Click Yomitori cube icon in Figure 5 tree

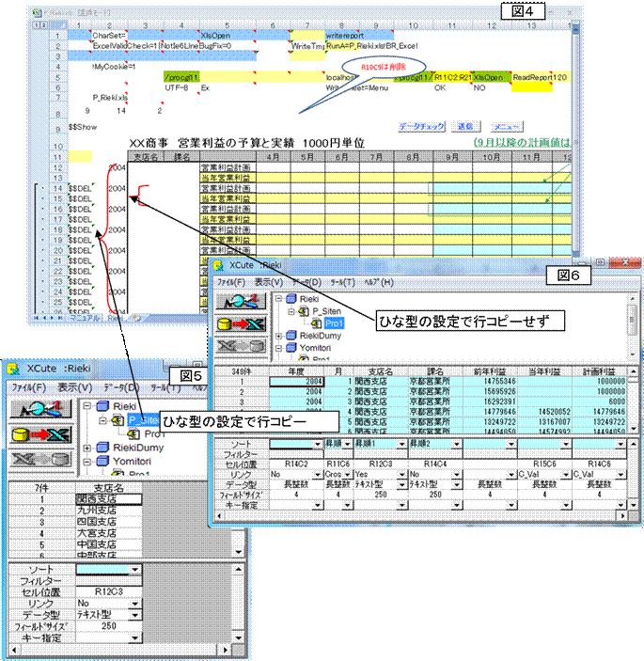[x=102, y=461]
